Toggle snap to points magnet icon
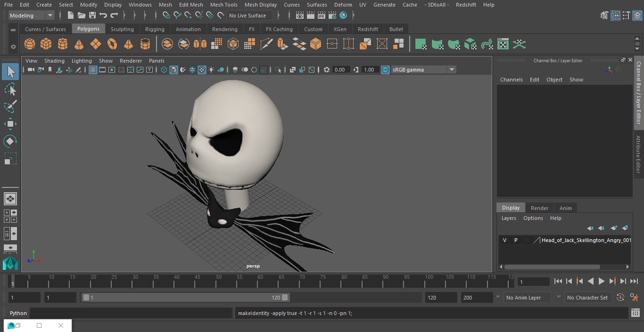The width and height of the screenshot is (644, 332). tap(188, 16)
